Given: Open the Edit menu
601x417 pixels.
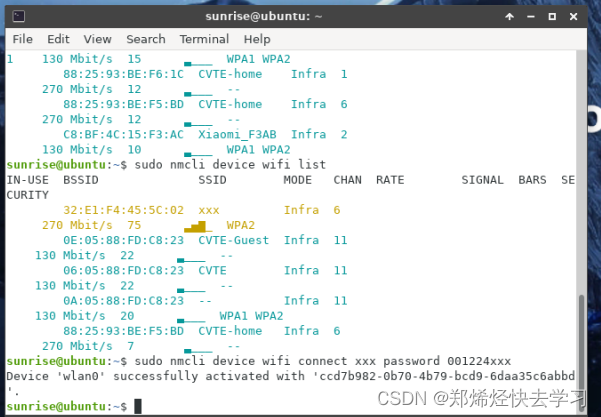Looking at the screenshot, I should 58,39.
